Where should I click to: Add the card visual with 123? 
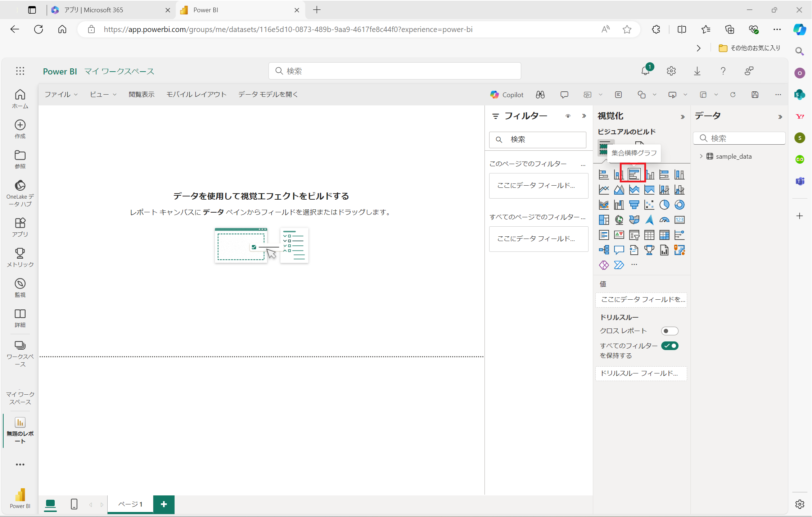point(679,220)
